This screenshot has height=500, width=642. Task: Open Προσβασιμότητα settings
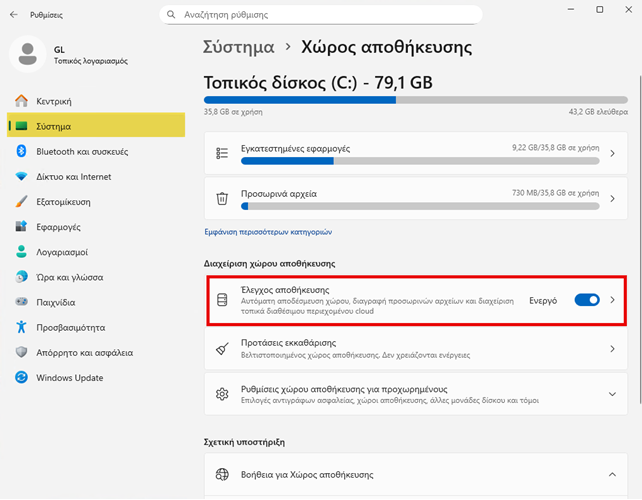tap(96, 327)
